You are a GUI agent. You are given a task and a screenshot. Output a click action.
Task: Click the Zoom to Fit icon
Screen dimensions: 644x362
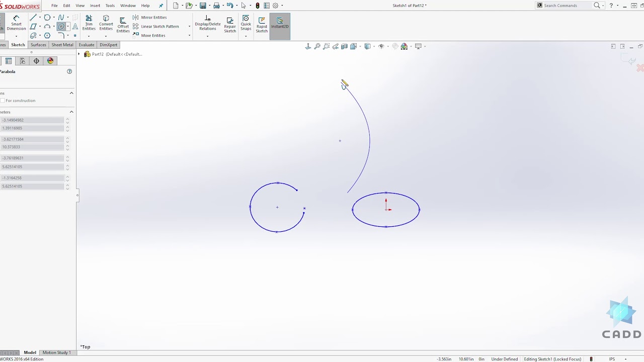click(x=317, y=46)
